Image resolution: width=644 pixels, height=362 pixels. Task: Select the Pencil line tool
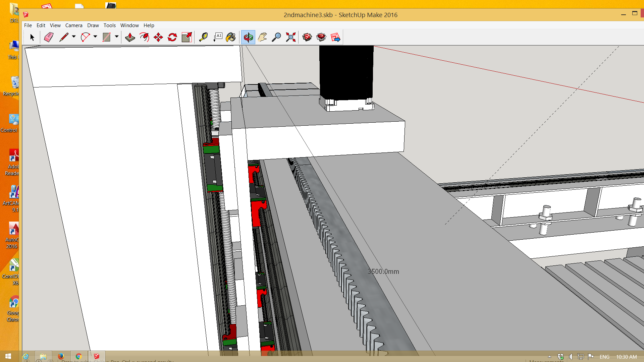[x=63, y=37]
